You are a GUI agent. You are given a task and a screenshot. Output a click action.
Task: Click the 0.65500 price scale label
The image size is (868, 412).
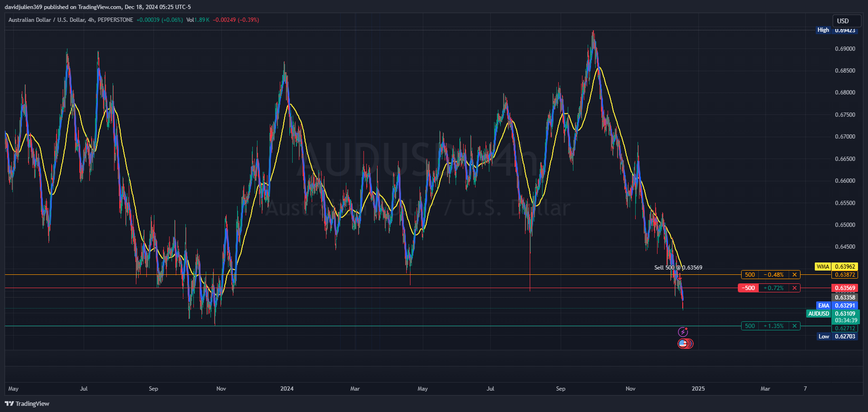(845, 203)
